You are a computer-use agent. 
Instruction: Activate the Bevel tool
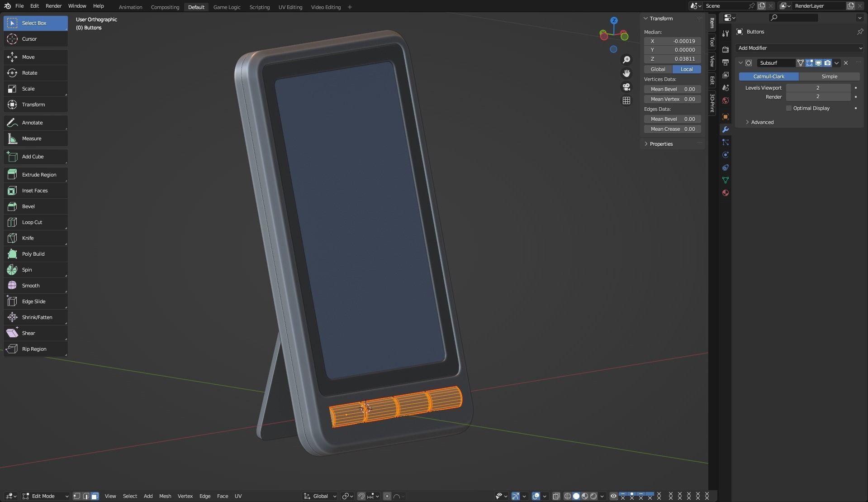click(x=36, y=206)
